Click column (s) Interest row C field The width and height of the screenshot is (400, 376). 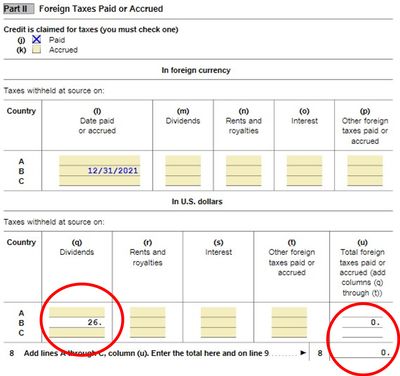[x=218, y=332]
